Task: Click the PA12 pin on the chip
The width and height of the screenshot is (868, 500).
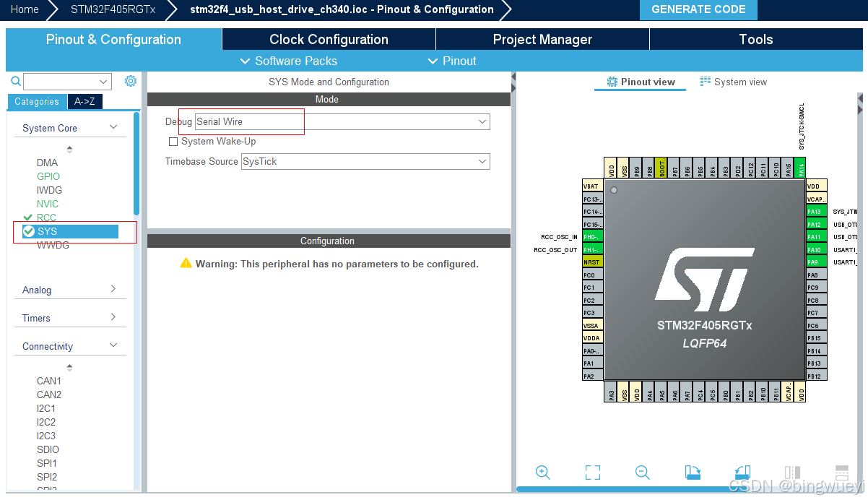Action: pyautogui.click(x=816, y=224)
